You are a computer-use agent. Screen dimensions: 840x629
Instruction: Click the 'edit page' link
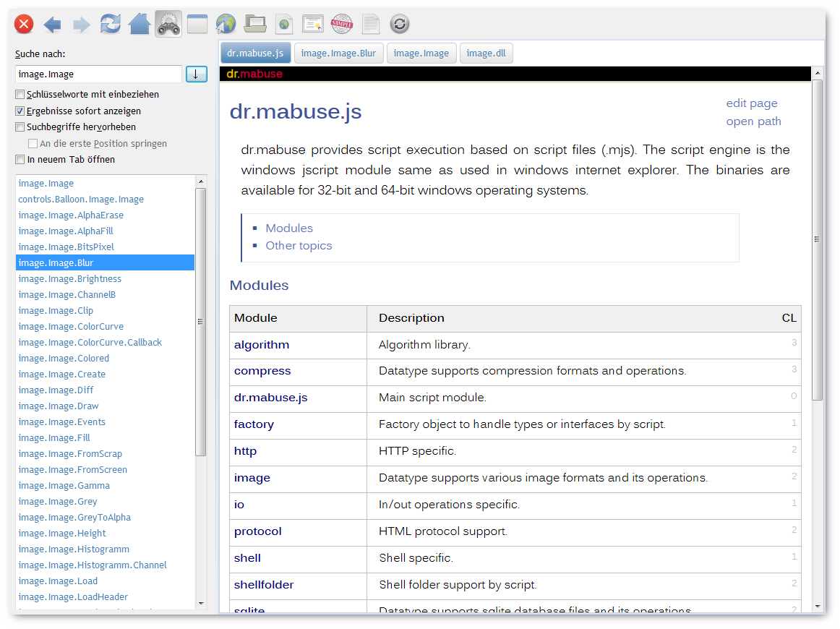click(x=752, y=103)
